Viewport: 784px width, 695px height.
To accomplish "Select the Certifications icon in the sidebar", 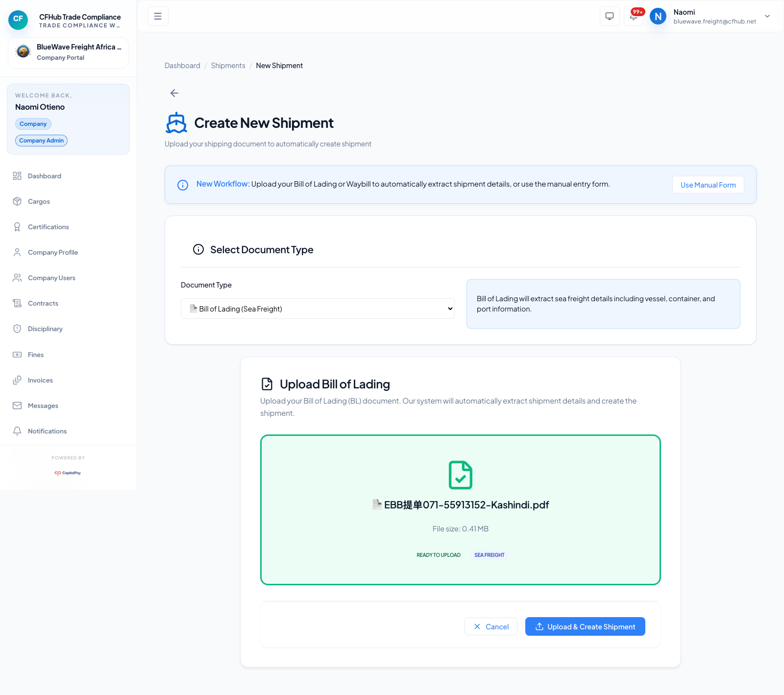I will [x=18, y=226].
